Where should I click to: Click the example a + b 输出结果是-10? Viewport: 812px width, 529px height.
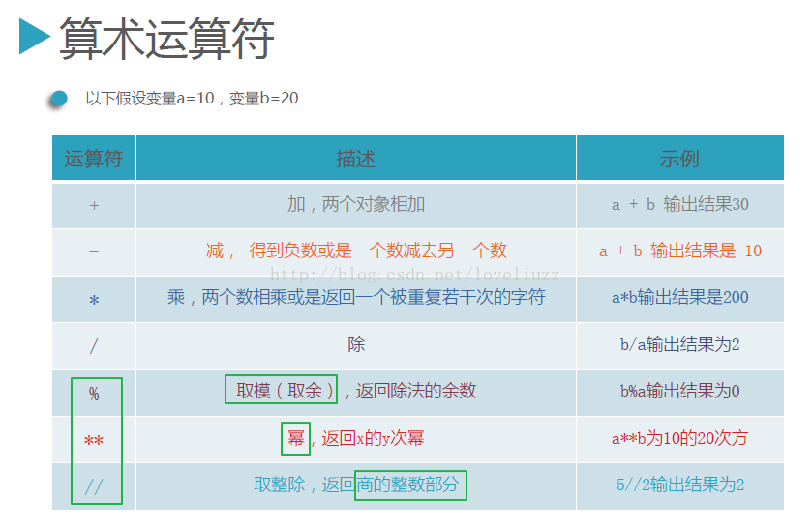coord(680,251)
